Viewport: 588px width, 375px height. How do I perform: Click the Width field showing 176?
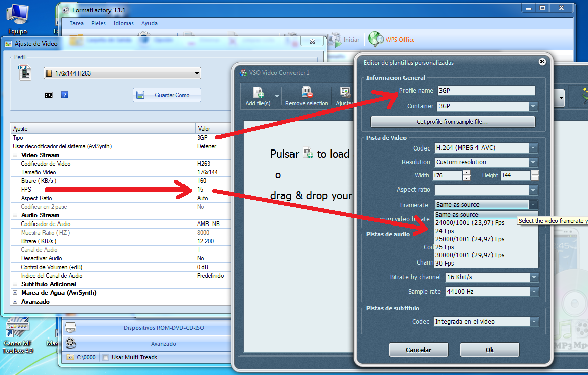click(x=448, y=175)
